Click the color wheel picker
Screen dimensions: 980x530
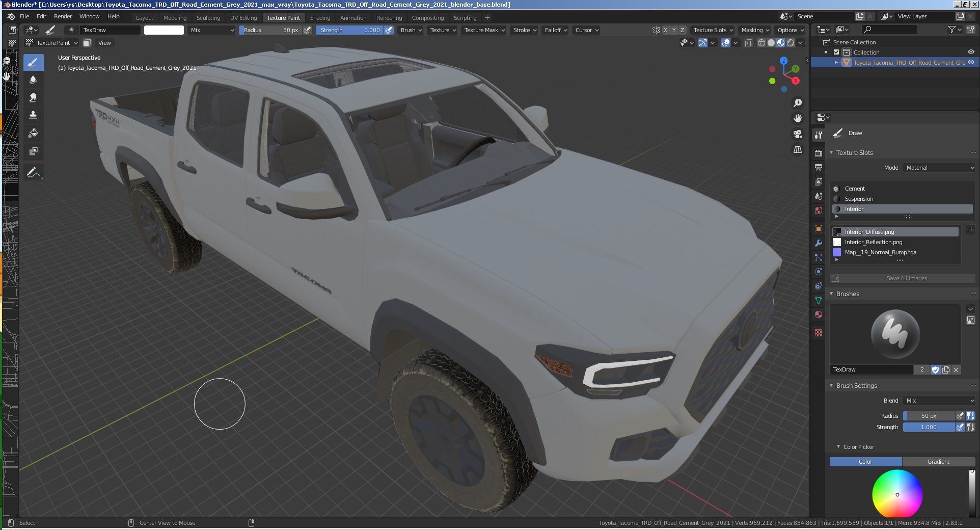point(897,494)
